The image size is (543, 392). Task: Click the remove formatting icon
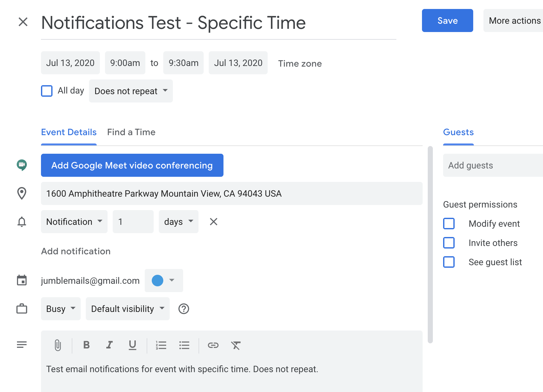click(x=236, y=345)
